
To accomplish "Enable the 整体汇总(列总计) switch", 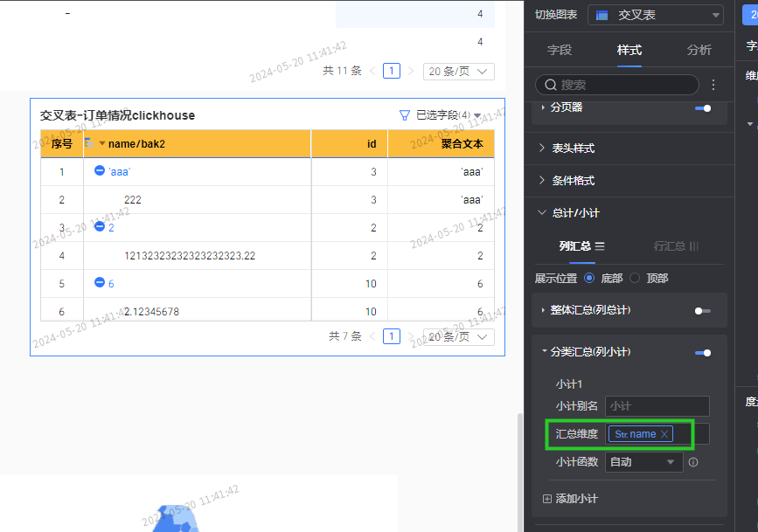I will (702, 310).
